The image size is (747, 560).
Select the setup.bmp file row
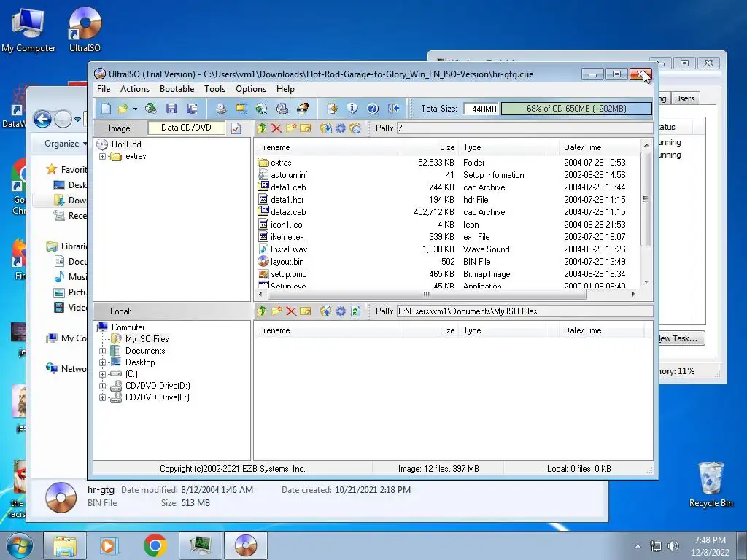(x=448, y=274)
